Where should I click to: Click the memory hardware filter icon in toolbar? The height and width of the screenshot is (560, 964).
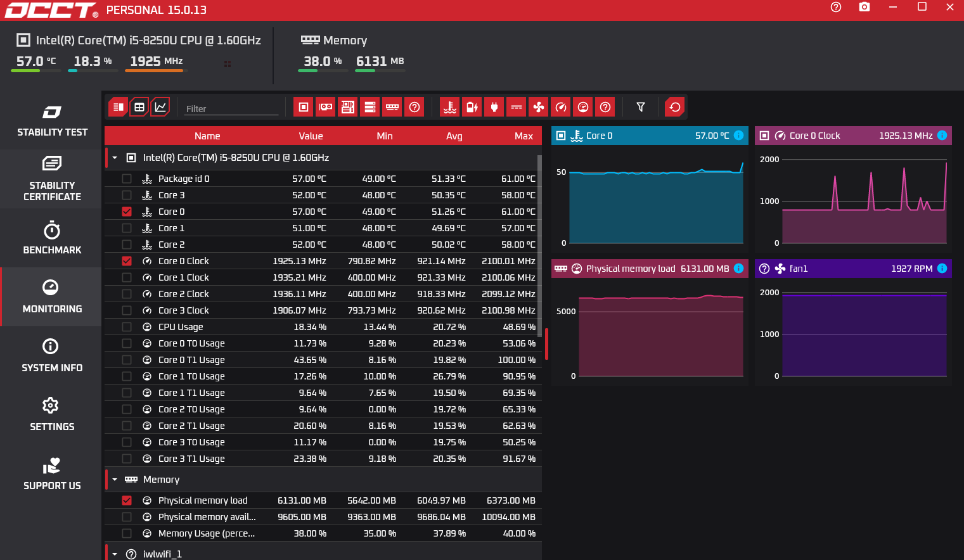[x=392, y=107]
